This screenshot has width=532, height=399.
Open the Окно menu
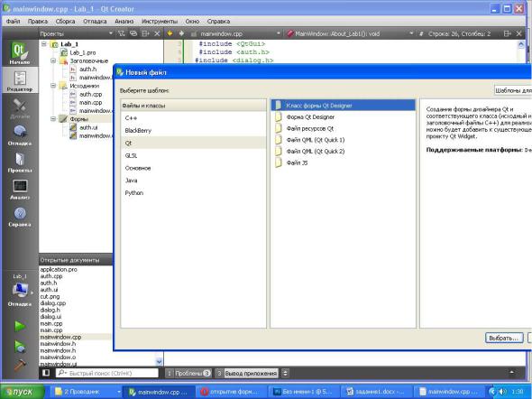(x=192, y=21)
